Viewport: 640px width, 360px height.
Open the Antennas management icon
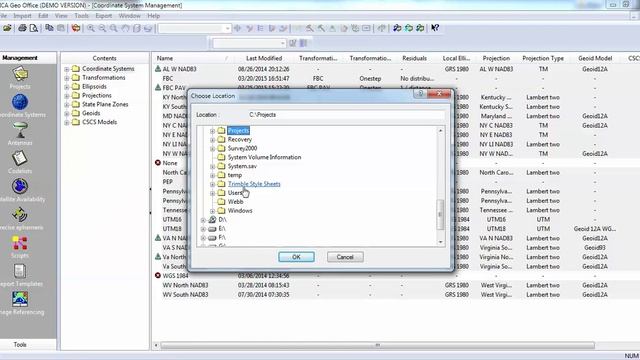pos(20,131)
